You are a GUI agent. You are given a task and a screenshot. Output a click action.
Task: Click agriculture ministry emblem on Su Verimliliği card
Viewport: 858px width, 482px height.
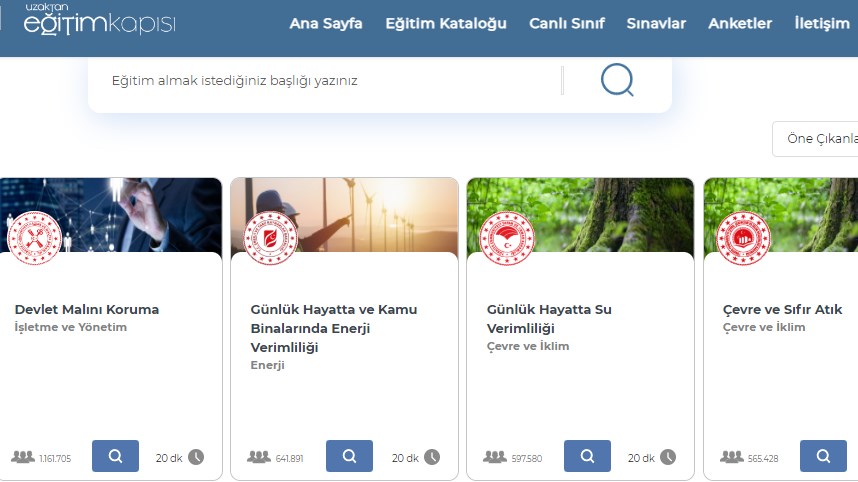coord(507,238)
